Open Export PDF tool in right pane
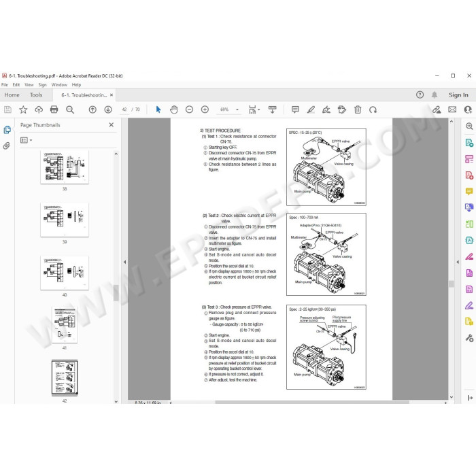Image resolution: width=476 pixels, height=476 pixels. tap(469, 143)
